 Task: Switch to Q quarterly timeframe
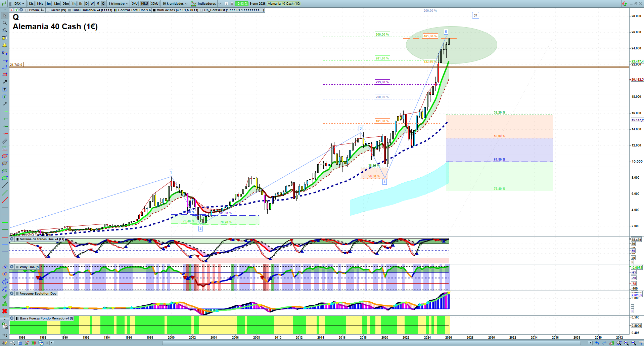coord(103,4)
